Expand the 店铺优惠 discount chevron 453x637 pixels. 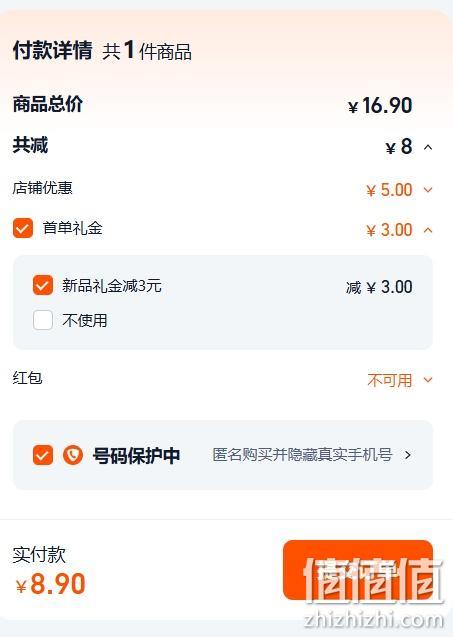(x=428, y=190)
